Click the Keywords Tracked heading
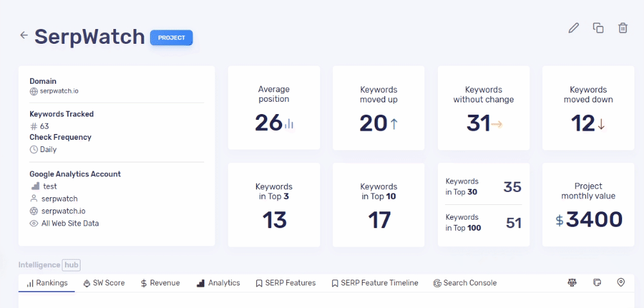The height and width of the screenshot is (308, 644). click(62, 114)
